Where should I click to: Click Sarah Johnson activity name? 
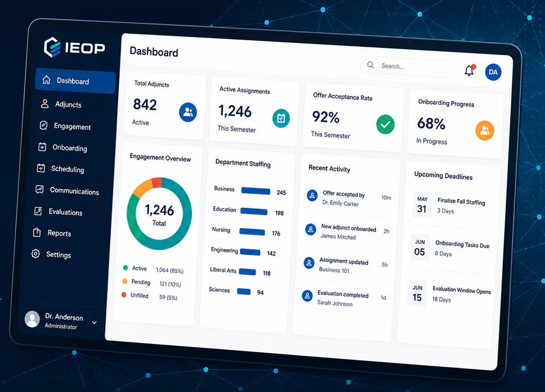[x=335, y=303]
